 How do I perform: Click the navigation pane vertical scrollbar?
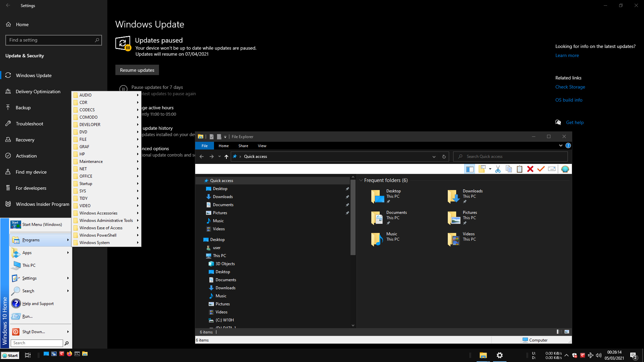pyautogui.click(x=353, y=218)
